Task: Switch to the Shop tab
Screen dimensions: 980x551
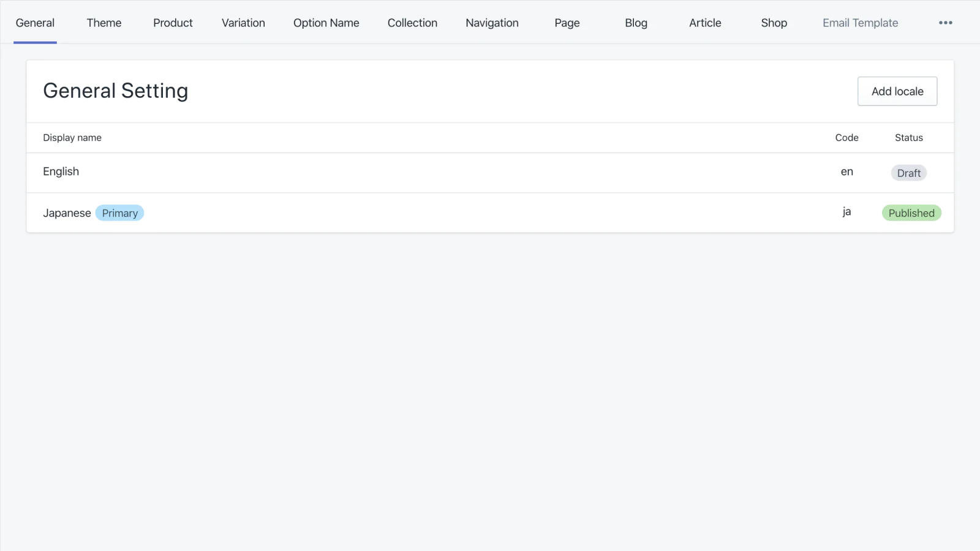Action: [774, 23]
